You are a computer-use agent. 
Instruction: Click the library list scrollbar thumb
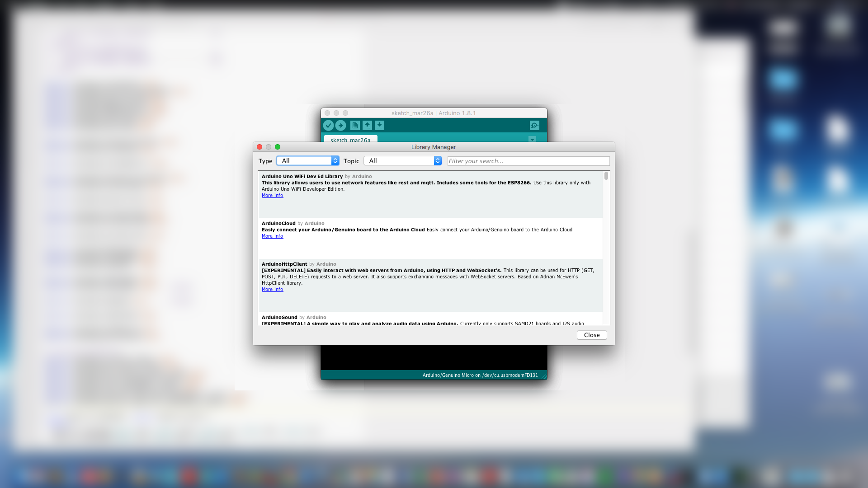[x=606, y=176]
